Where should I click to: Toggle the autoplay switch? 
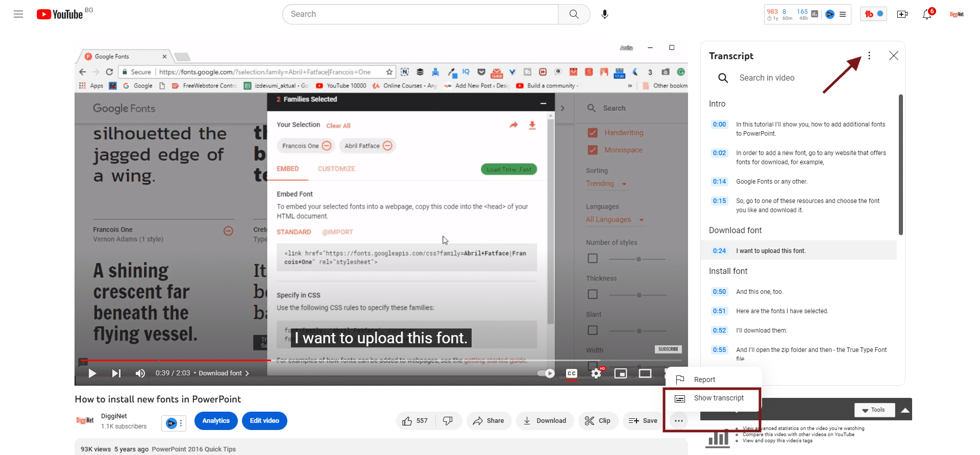click(x=546, y=373)
